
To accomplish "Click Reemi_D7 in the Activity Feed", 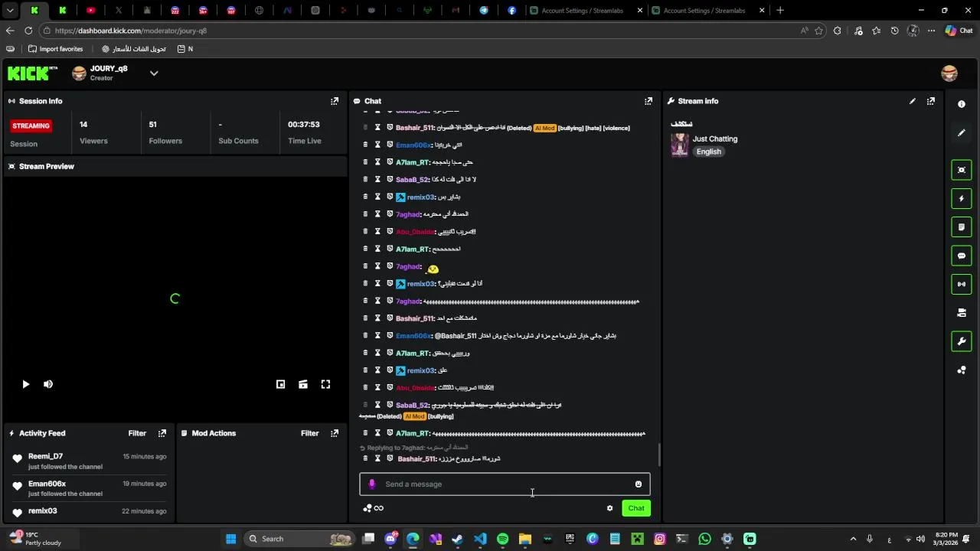I will (x=46, y=456).
